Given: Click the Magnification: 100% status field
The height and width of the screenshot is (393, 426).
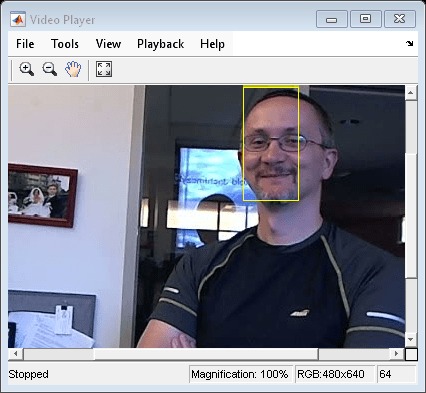Looking at the screenshot, I should [240, 374].
